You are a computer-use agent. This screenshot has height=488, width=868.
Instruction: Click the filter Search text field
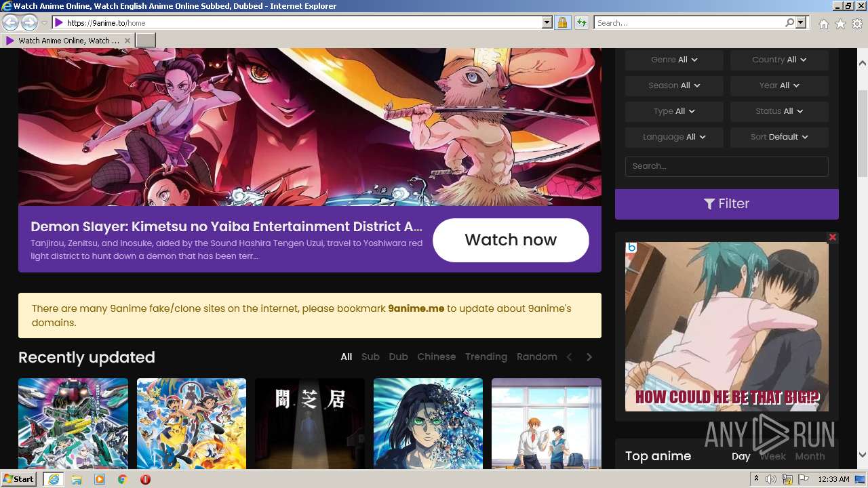(x=726, y=166)
